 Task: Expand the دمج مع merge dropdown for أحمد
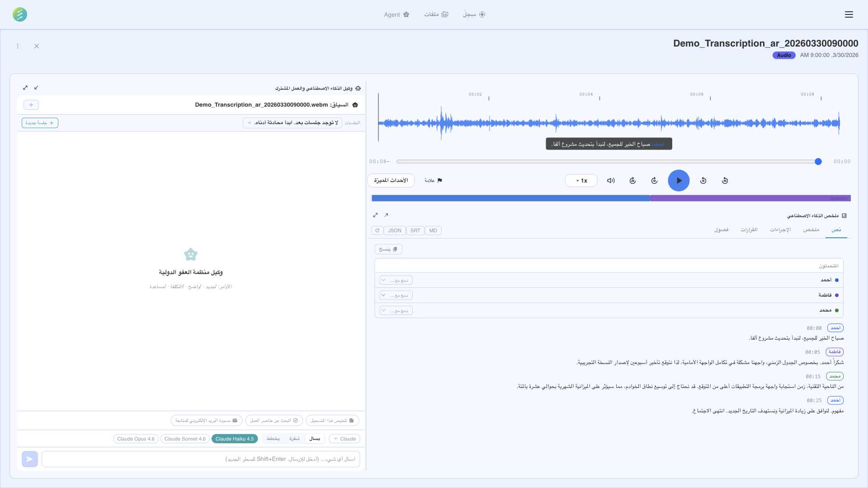(395, 280)
